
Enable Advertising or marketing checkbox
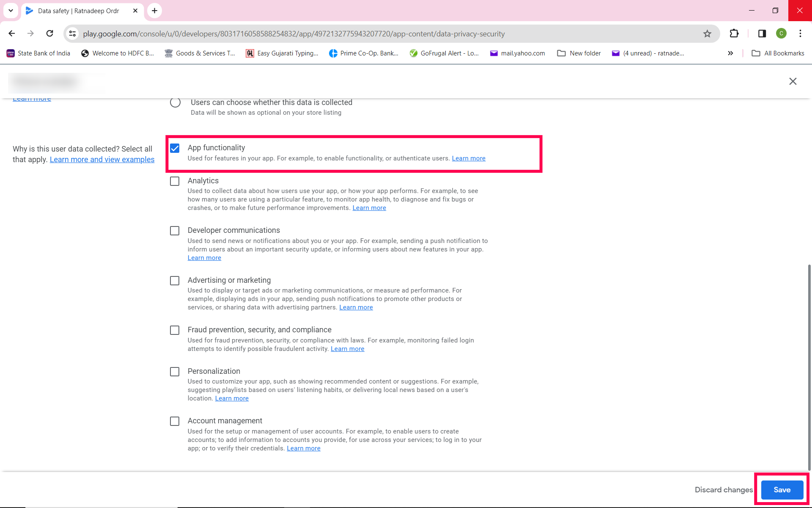175,281
